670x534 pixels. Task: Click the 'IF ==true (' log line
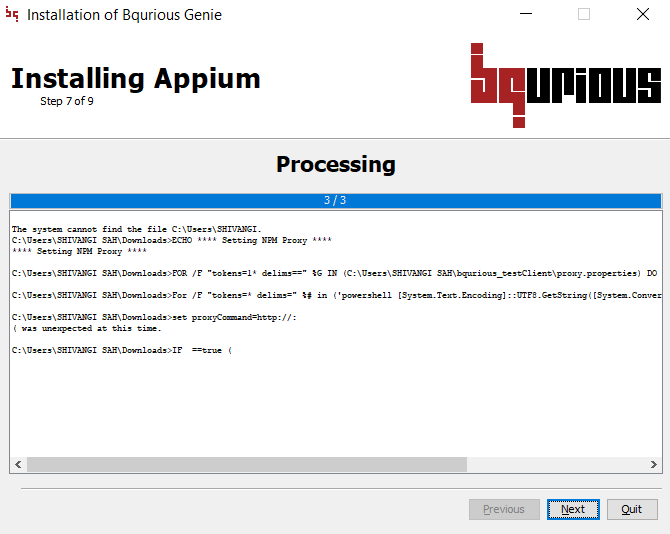[x=122, y=350]
